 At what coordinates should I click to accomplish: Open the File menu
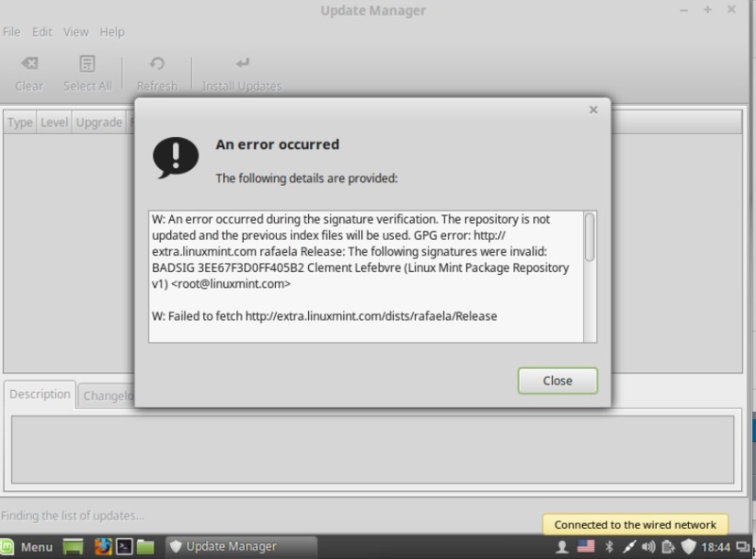(11, 31)
